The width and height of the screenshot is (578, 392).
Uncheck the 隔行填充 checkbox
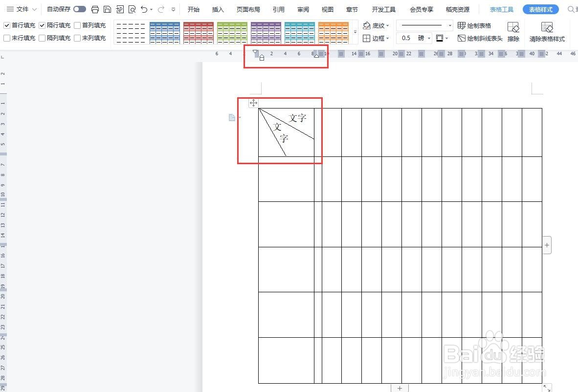[x=42, y=25]
